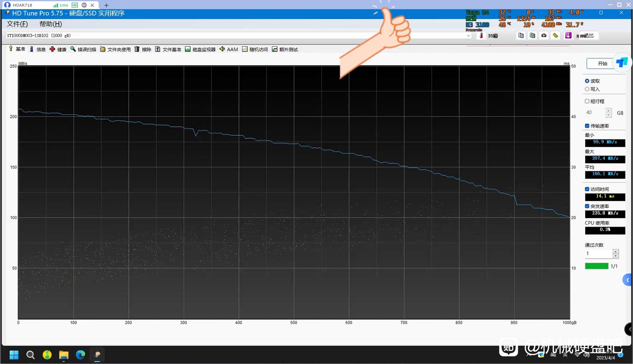The height and width of the screenshot is (364, 633).
Task: Open the Windows Start menu
Action: (x=14, y=355)
